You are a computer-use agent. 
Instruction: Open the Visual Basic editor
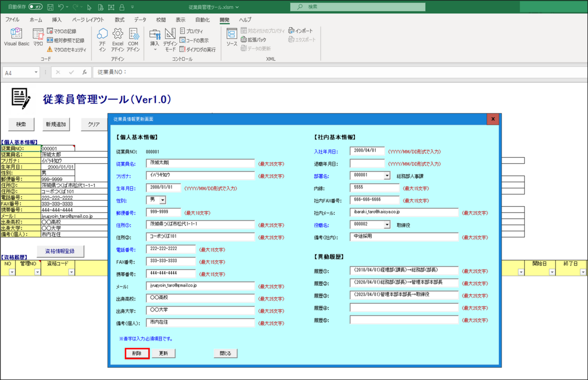(x=17, y=37)
